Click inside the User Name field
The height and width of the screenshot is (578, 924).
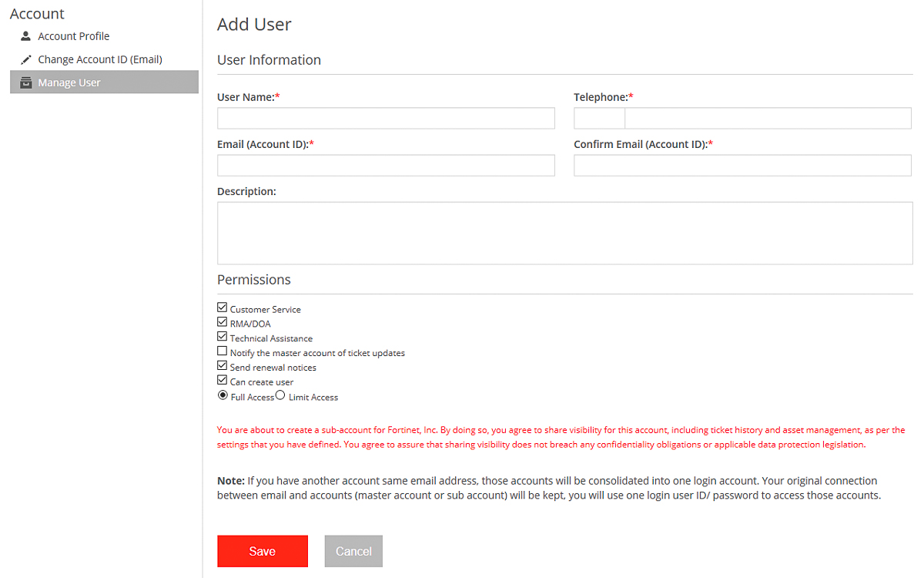click(x=385, y=118)
